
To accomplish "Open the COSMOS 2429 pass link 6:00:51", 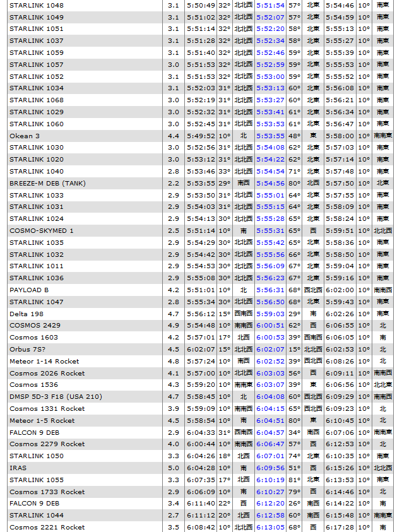I will [x=270, y=326].
